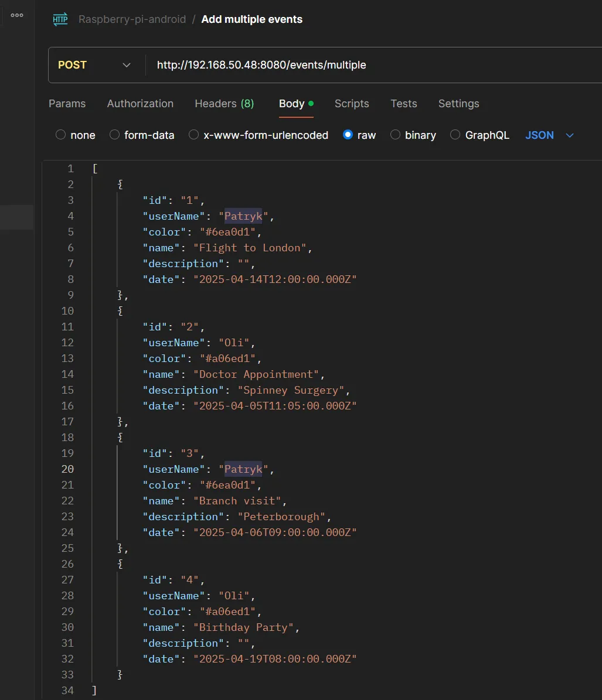This screenshot has width=602, height=700.
Task: Click the closing bracket on line 34
Action: coord(94,691)
